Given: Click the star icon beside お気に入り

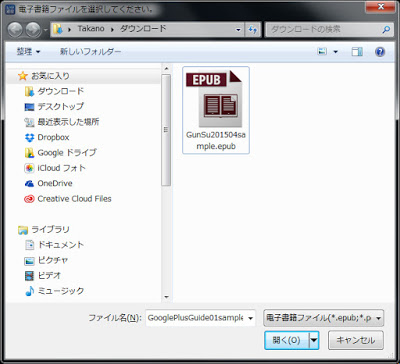Looking at the screenshot, I should [x=23, y=76].
